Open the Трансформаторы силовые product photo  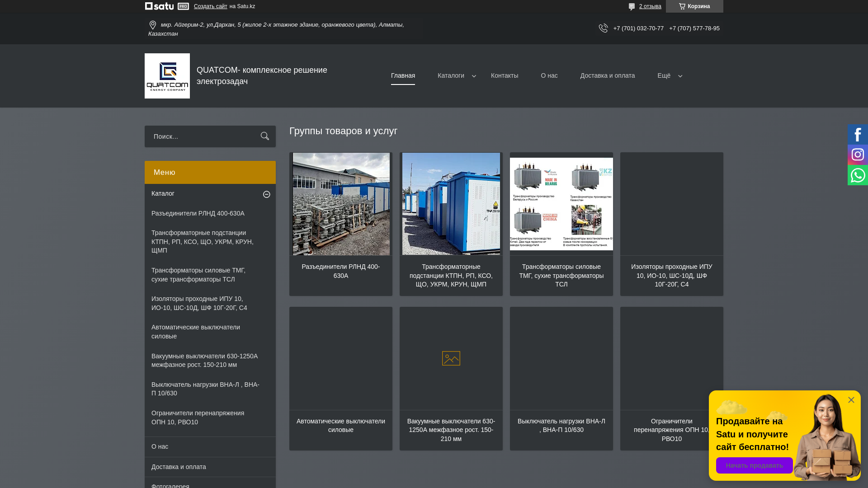pyautogui.click(x=561, y=204)
